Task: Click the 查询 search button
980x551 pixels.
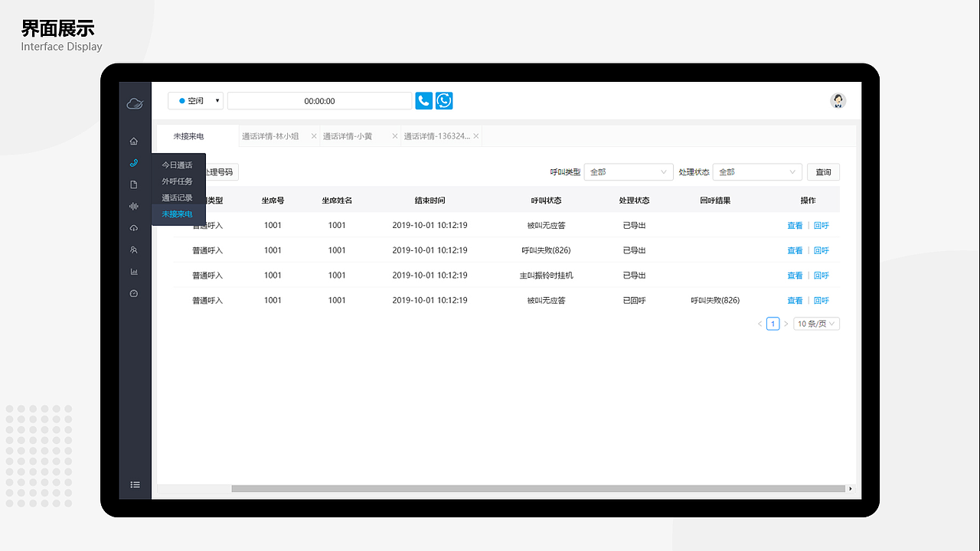Action: [x=823, y=171]
